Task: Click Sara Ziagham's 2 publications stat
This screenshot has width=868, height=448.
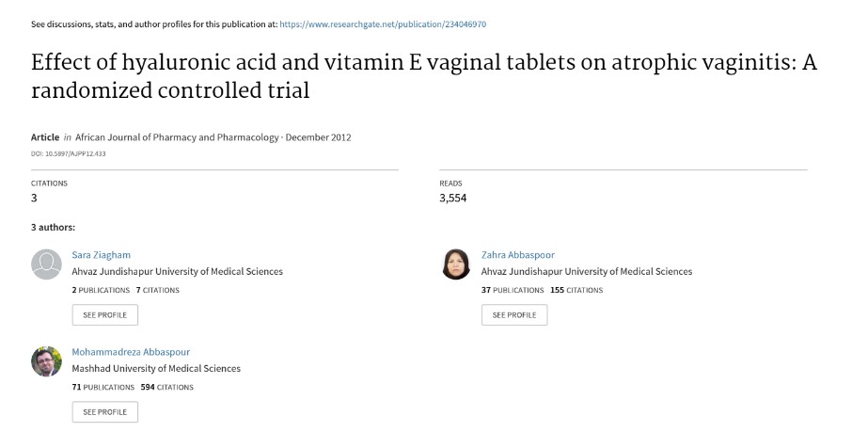Action: [x=101, y=290]
